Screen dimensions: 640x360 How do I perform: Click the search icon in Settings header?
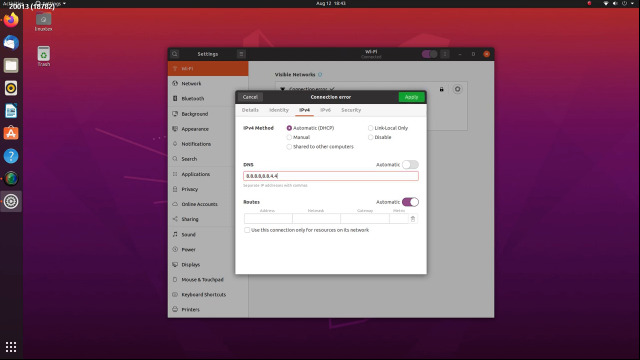tap(175, 54)
